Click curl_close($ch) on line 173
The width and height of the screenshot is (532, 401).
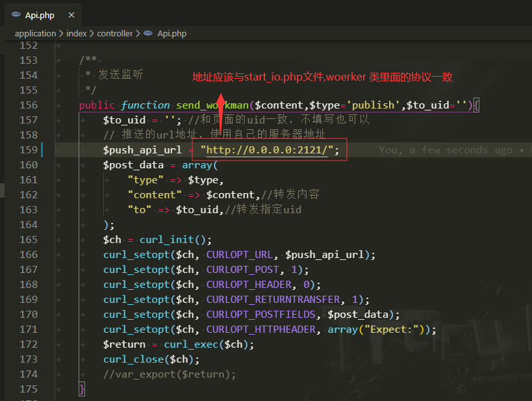[x=148, y=359]
